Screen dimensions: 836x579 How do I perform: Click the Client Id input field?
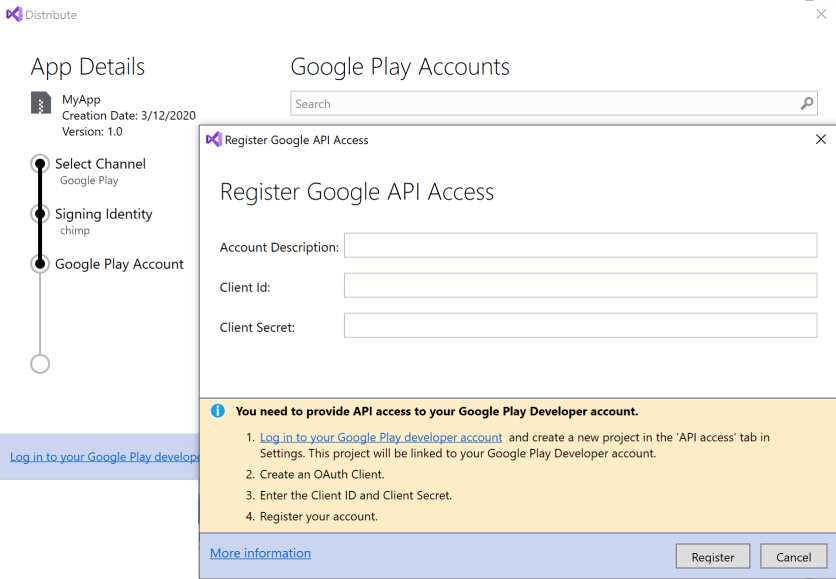pos(580,286)
